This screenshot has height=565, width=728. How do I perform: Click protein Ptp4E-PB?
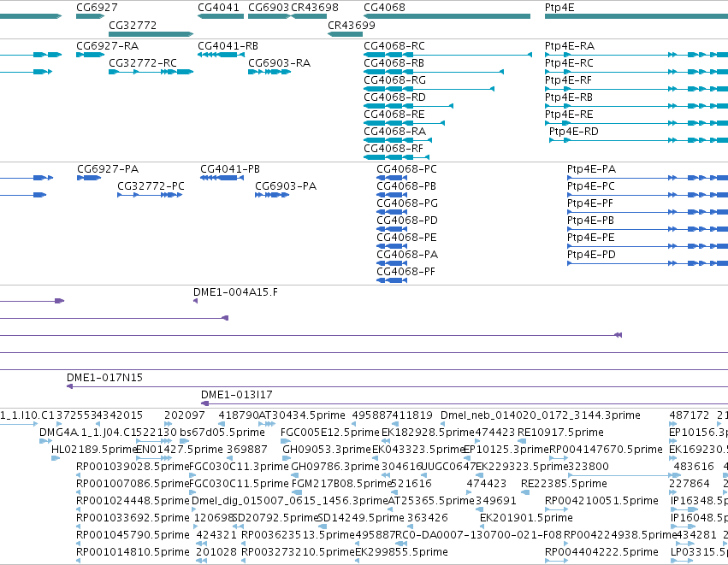[x=648, y=229]
